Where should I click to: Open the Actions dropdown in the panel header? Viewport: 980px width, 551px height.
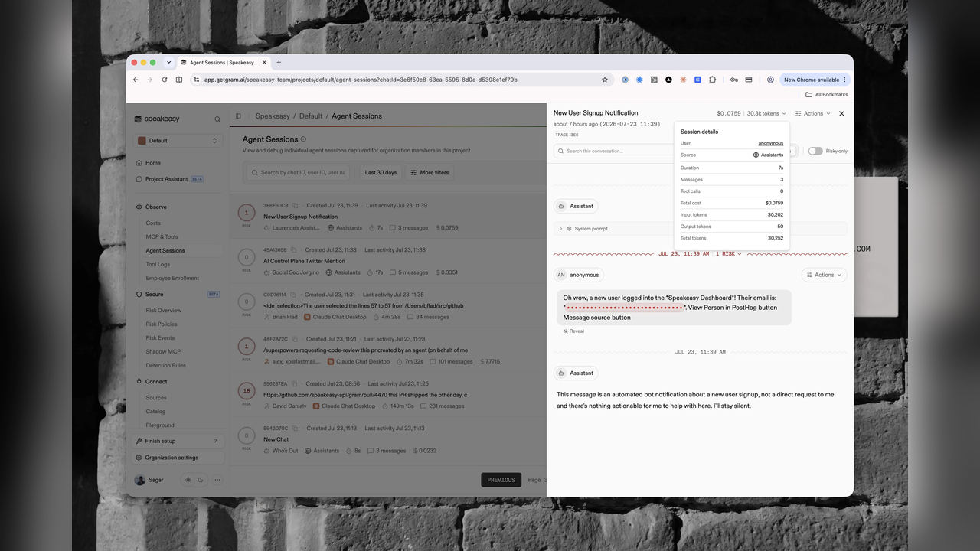point(813,113)
